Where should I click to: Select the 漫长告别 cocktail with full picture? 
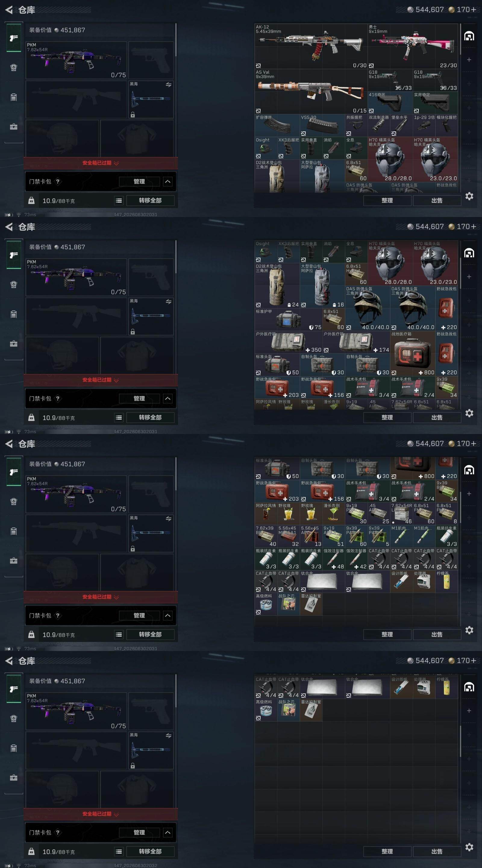point(333,514)
